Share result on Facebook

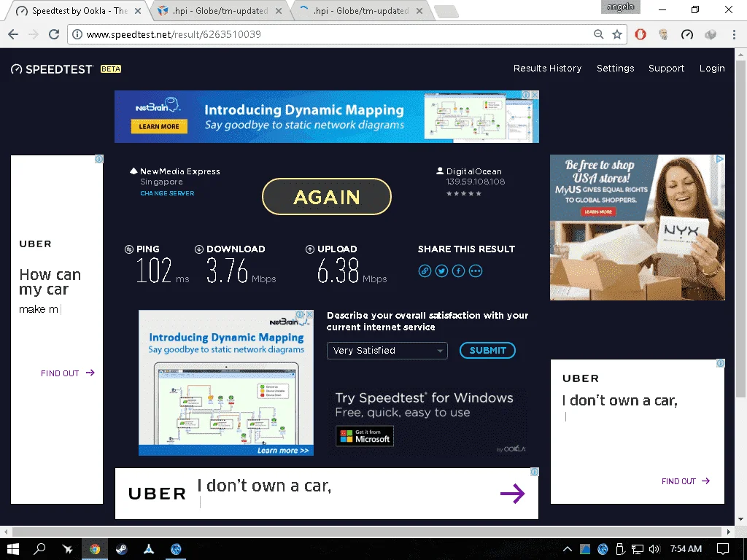click(458, 271)
